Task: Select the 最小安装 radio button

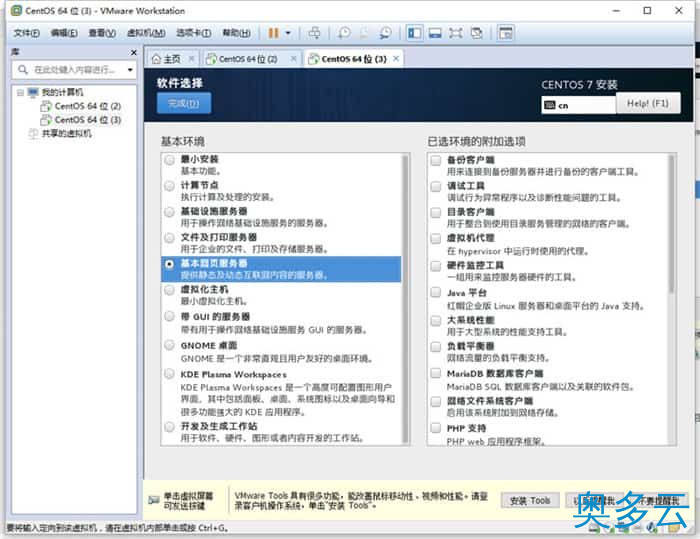Action: 169,160
